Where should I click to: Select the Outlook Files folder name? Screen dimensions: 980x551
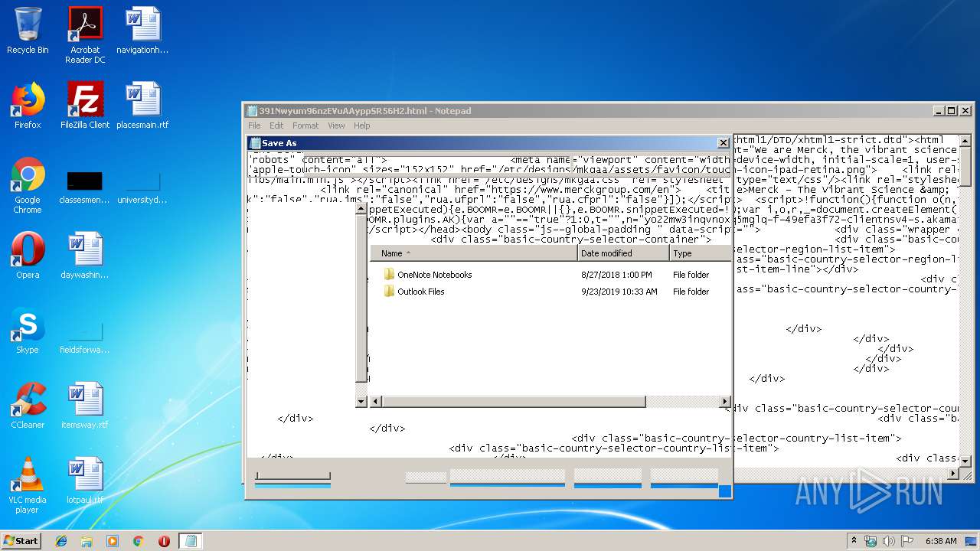420,292
